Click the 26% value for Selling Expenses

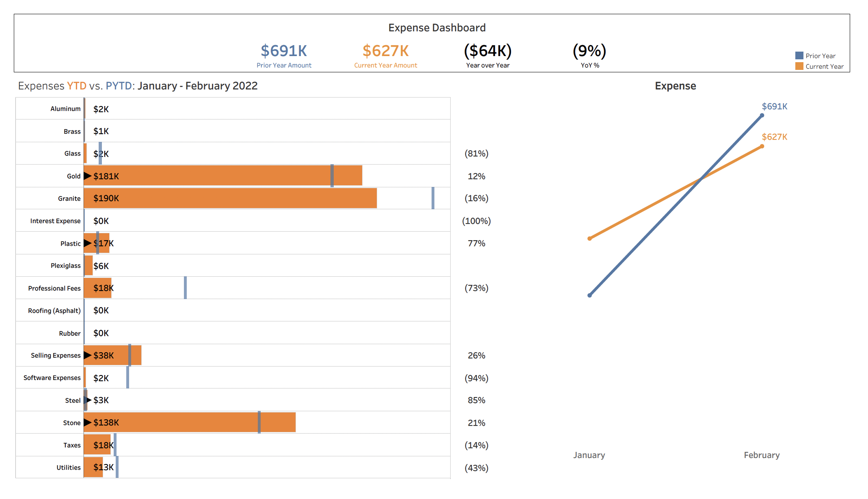[476, 356]
